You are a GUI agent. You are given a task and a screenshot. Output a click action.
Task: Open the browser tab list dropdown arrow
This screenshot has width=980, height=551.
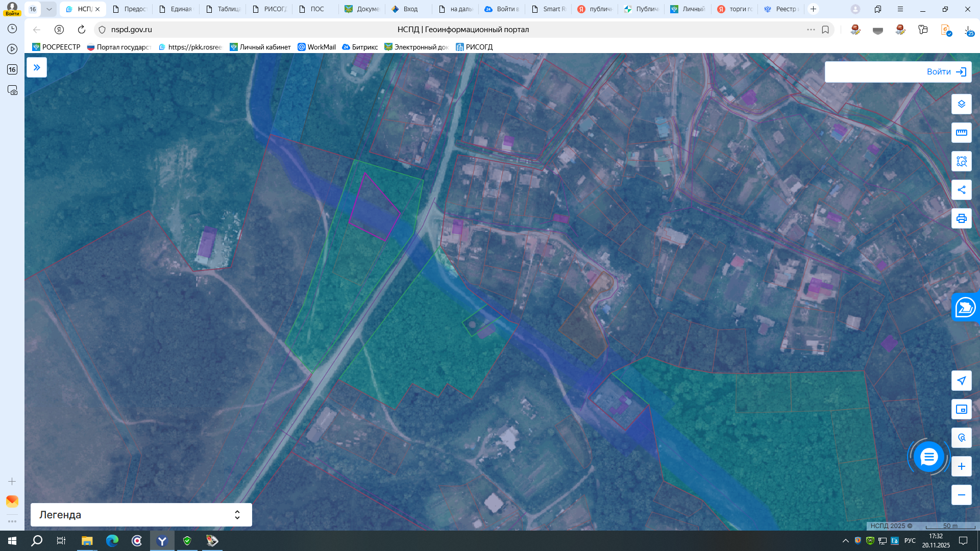tap(49, 9)
